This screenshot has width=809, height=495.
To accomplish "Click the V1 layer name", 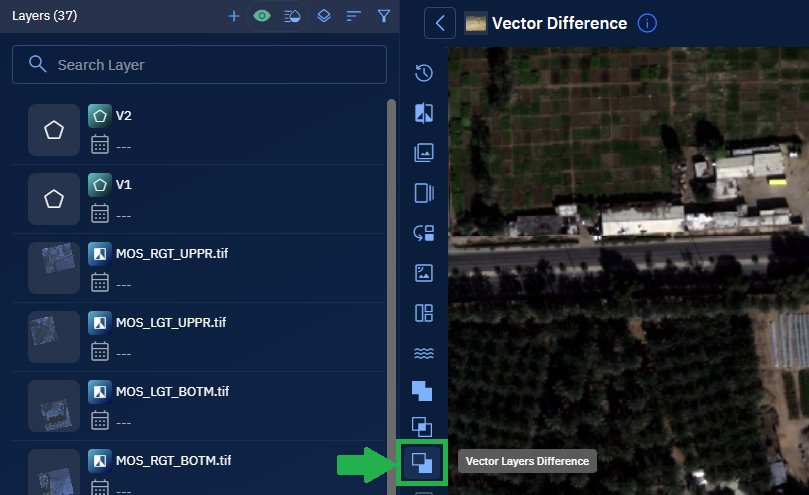I will [x=124, y=185].
